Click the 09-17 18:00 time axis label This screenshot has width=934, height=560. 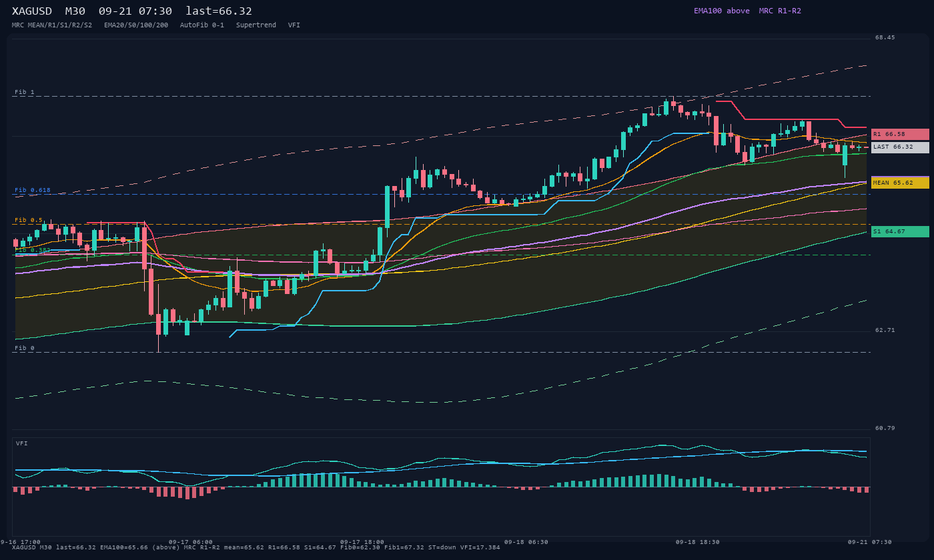tap(362, 542)
